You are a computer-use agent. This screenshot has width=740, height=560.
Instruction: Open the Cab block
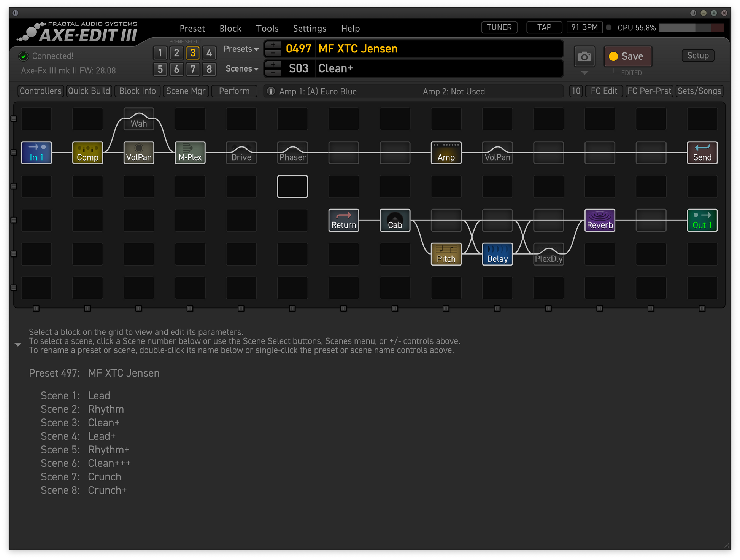pyautogui.click(x=395, y=220)
